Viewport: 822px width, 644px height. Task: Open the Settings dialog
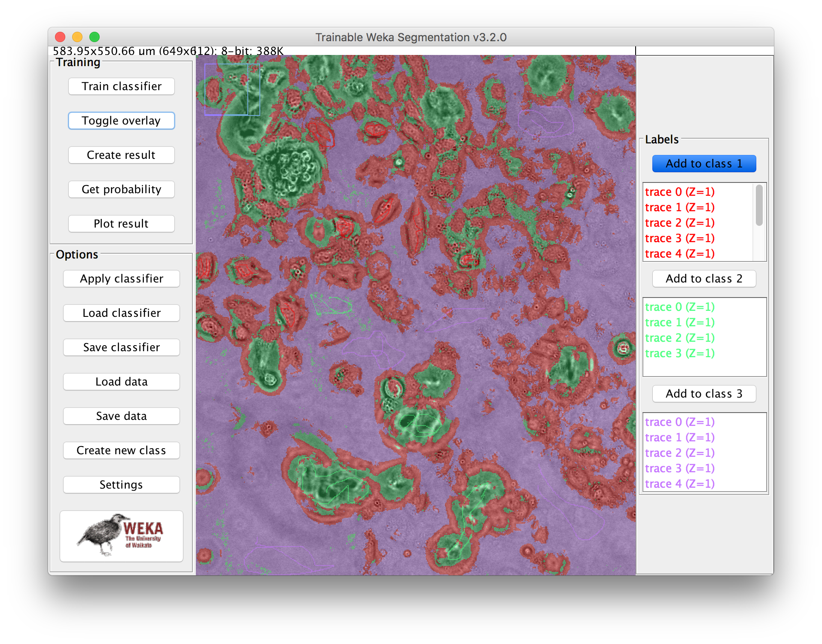122,484
